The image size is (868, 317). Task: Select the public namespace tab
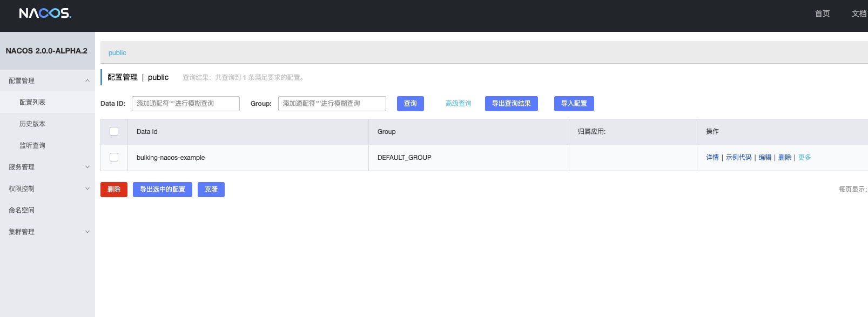pyautogui.click(x=117, y=53)
